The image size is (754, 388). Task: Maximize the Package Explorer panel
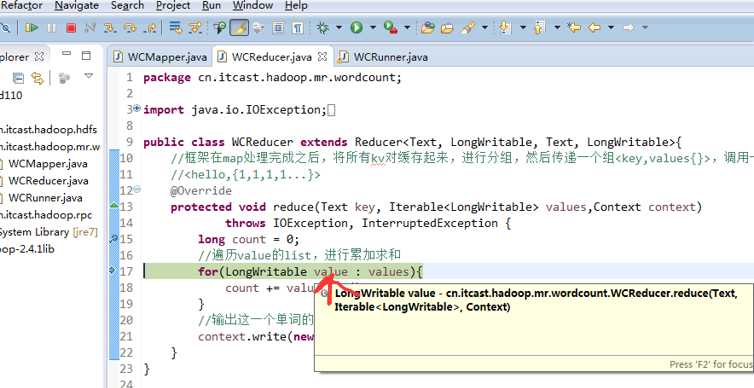click(x=86, y=56)
